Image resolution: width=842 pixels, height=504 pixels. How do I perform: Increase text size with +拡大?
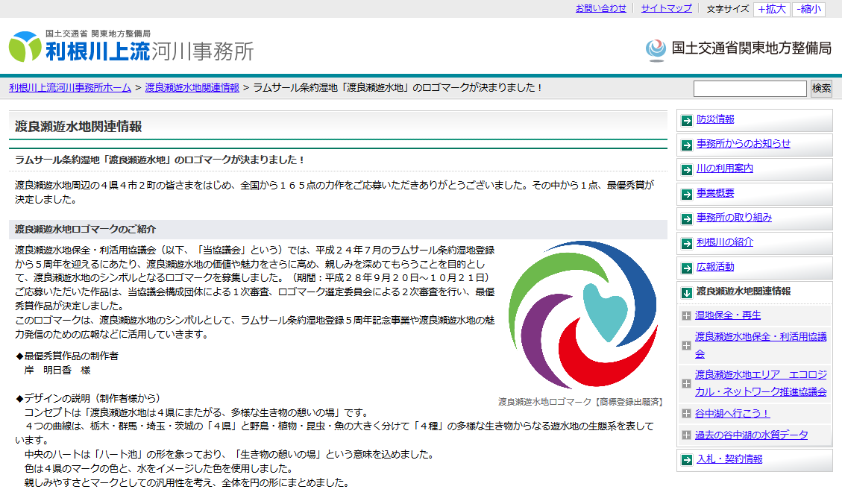click(771, 9)
